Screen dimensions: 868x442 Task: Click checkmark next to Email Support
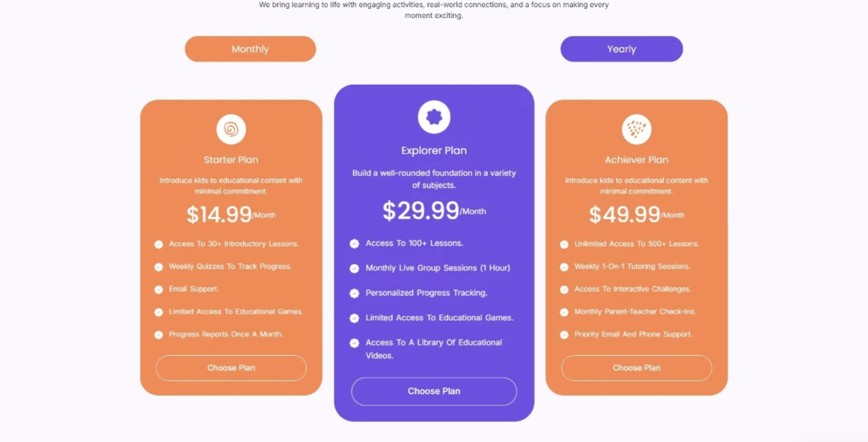coord(159,290)
